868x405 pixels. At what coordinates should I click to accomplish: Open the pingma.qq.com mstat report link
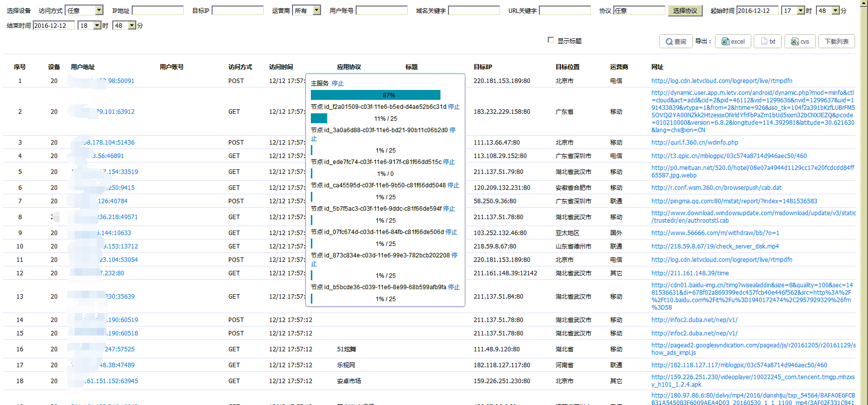pyautogui.click(x=734, y=201)
